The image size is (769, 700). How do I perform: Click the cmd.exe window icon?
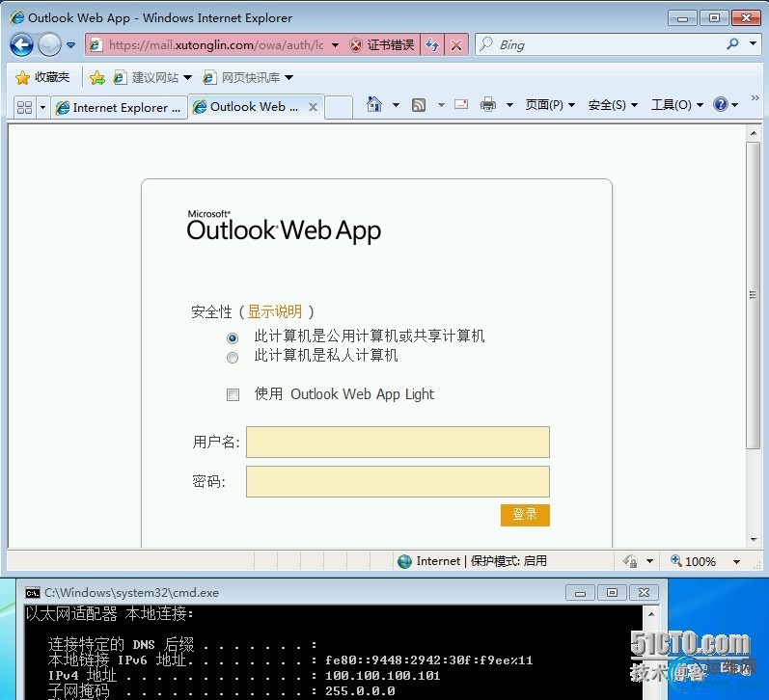[33, 593]
